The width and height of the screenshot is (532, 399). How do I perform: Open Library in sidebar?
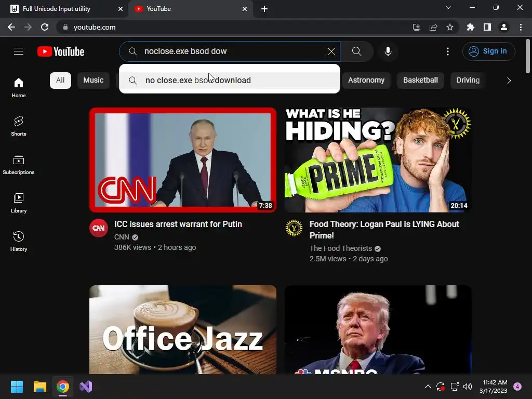(19, 203)
